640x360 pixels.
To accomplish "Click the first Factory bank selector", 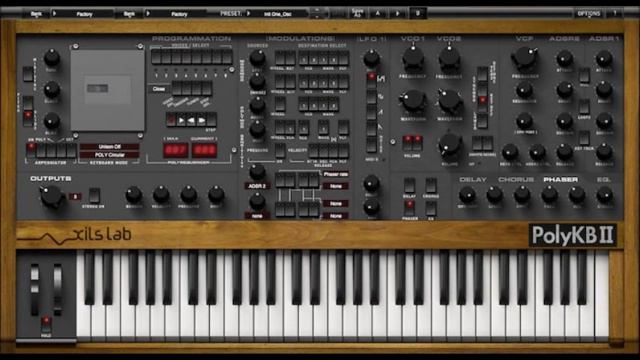I will (x=84, y=14).
